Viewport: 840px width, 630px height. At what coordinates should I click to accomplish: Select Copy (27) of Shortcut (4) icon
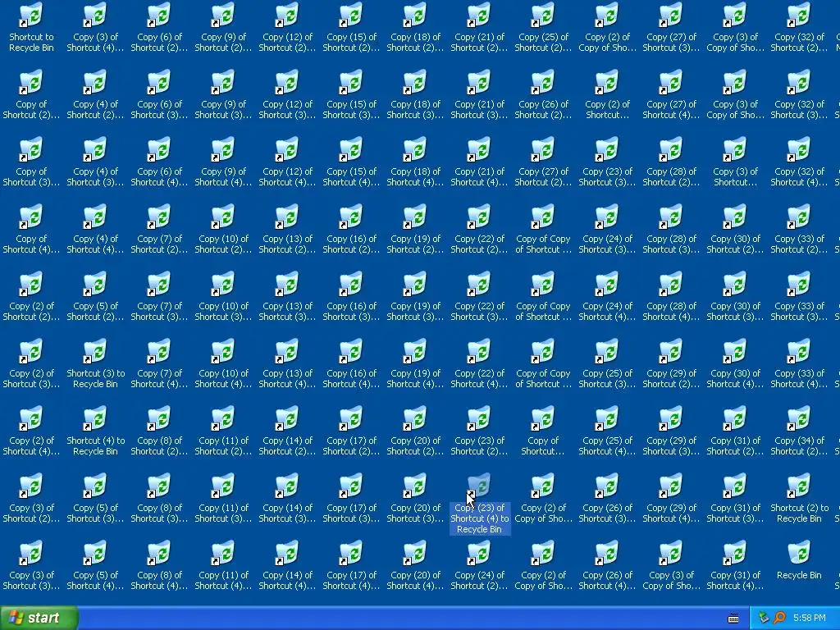click(x=671, y=95)
